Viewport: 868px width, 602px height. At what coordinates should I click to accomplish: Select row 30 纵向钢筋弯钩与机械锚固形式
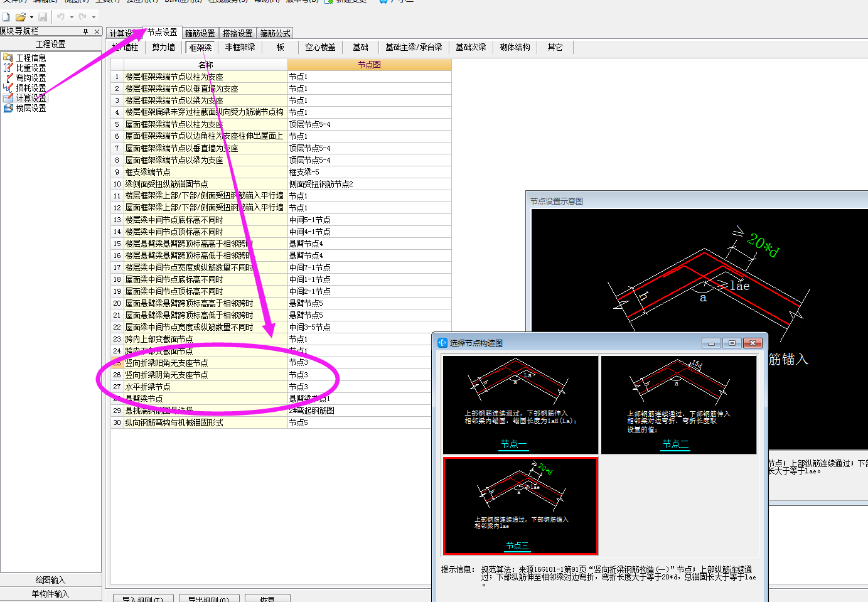[205, 422]
